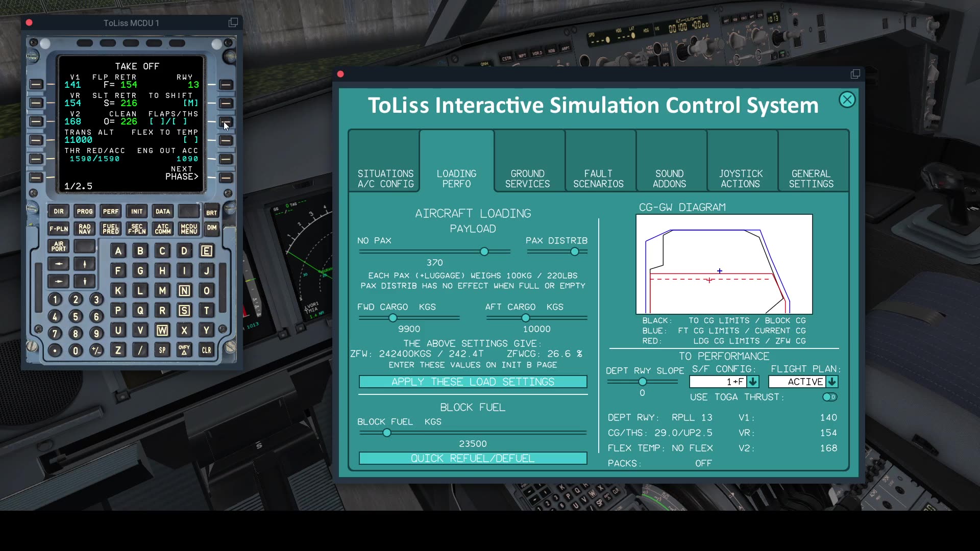The width and height of the screenshot is (980, 551).
Task: Tap the number 5 key on the MCDU
Action: 76,316
